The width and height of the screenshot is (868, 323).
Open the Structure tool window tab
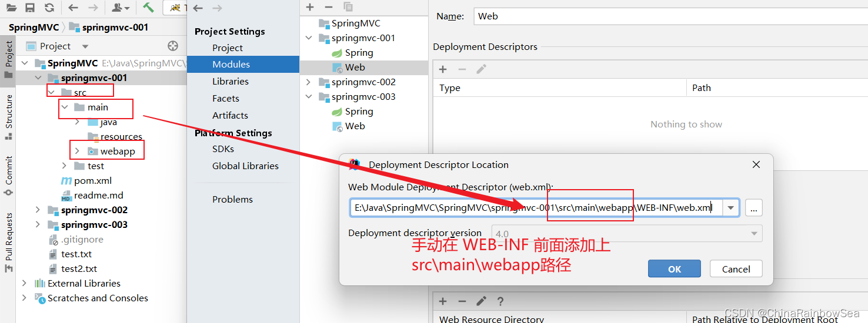[9, 112]
